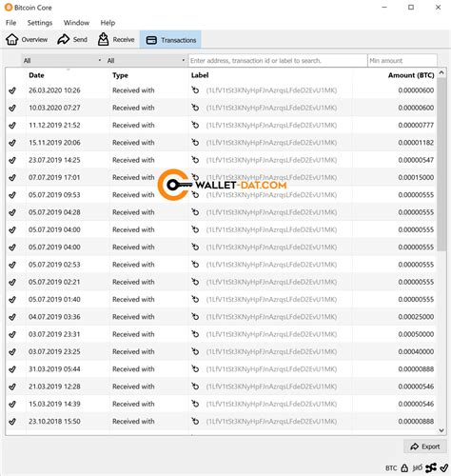Click the scroll down arrow of transaction list
This screenshot has height=476, width=451.
(x=441, y=430)
